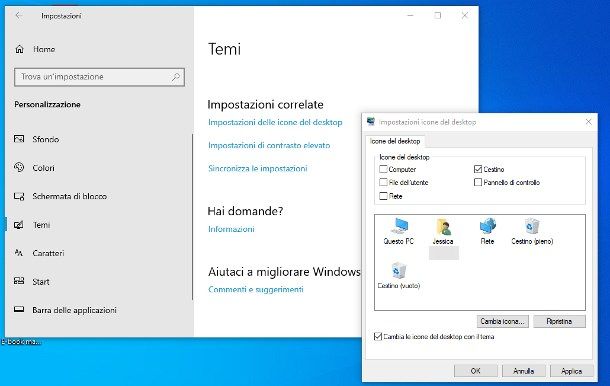610x386 pixels.
Task: Open Colori via its palette icon
Action: pos(19,167)
